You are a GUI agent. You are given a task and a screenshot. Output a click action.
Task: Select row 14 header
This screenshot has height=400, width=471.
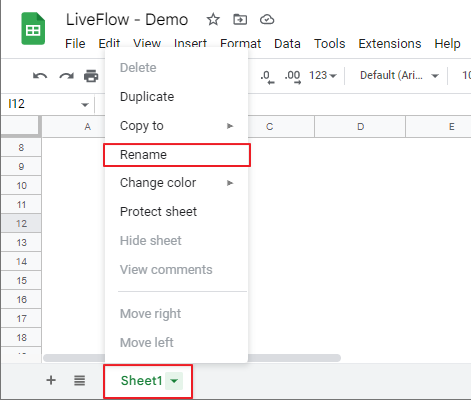21,261
